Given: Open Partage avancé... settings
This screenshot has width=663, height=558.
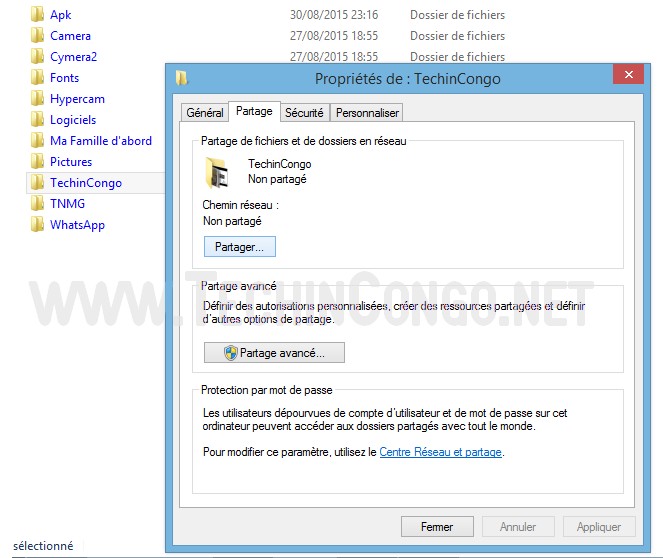Looking at the screenshot, I should (x=274, y=353).
